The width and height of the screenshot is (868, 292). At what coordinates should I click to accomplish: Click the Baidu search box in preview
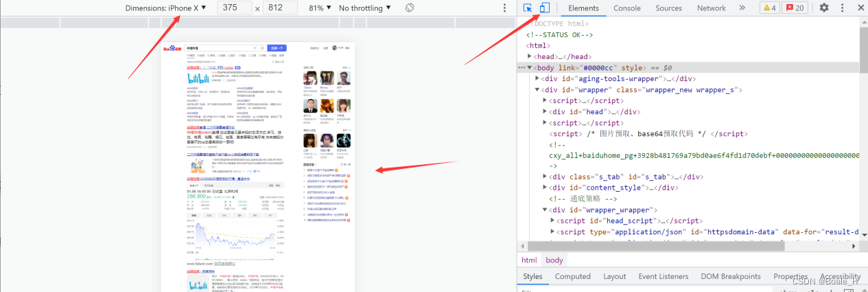point(226,48)
